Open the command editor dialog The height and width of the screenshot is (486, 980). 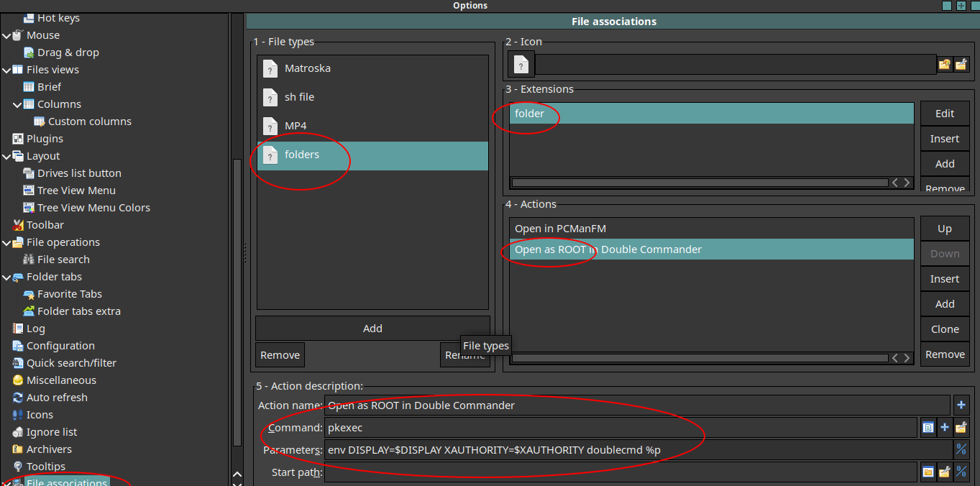[x=928, y=427]
